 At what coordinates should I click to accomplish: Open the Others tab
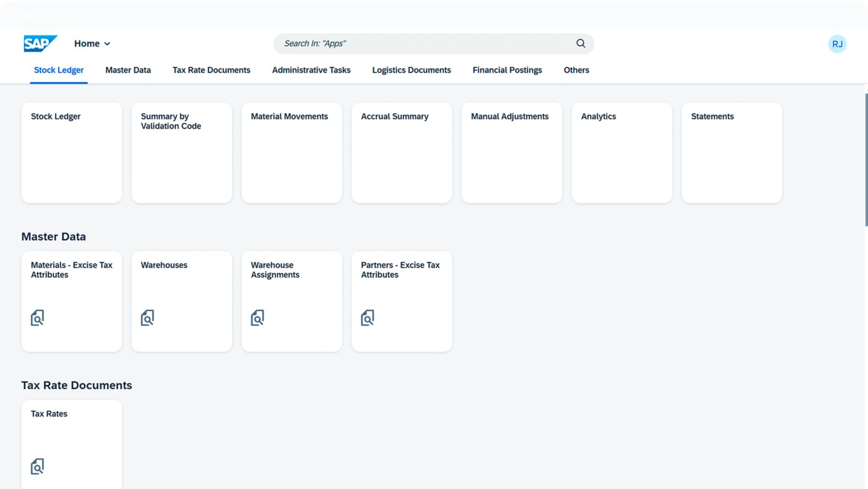576,70
